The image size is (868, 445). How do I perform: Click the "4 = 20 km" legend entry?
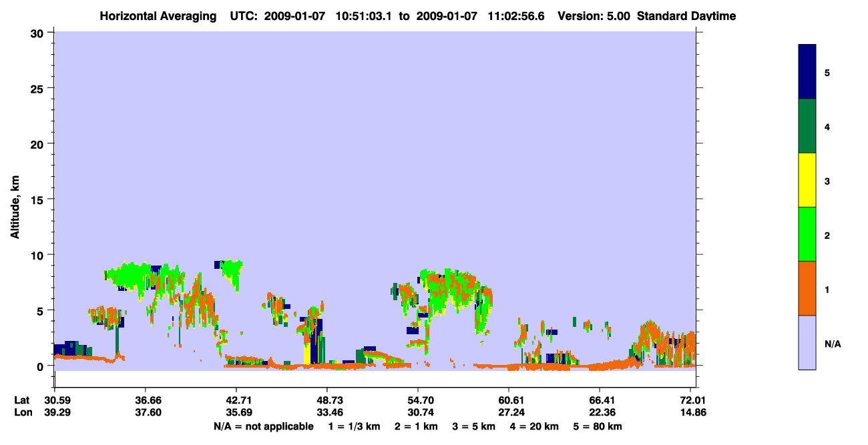click(x=533, y=426)
